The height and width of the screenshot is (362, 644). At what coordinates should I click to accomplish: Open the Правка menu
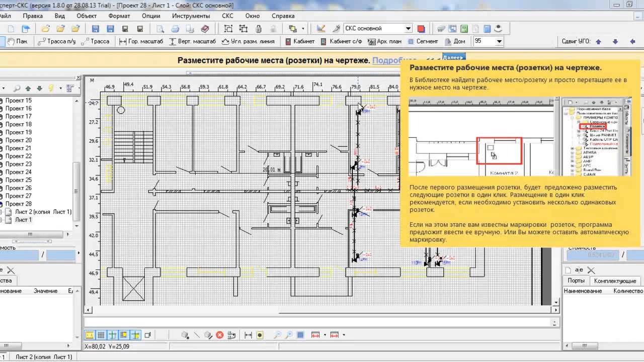point(33,16)
